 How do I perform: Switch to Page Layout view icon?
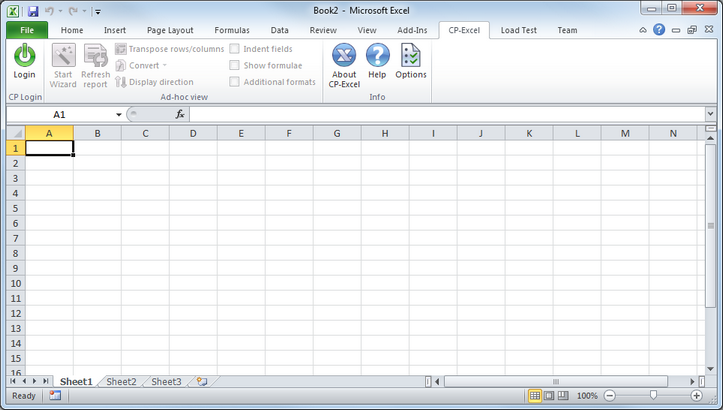pyautogui.click(x=549, y=395)
